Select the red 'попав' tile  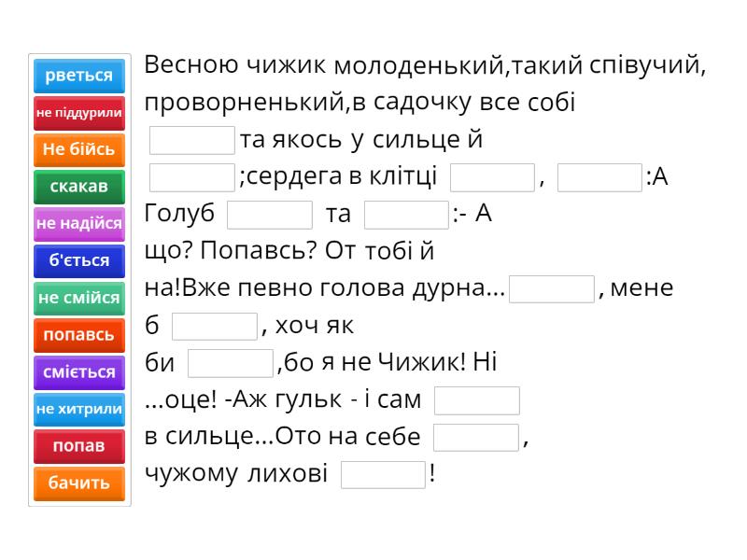point(79,446)
